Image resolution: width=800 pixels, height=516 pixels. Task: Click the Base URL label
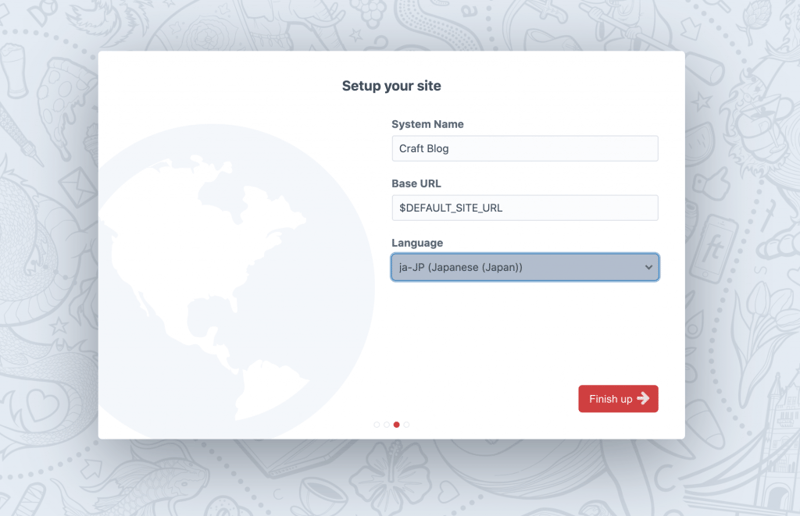416,184
